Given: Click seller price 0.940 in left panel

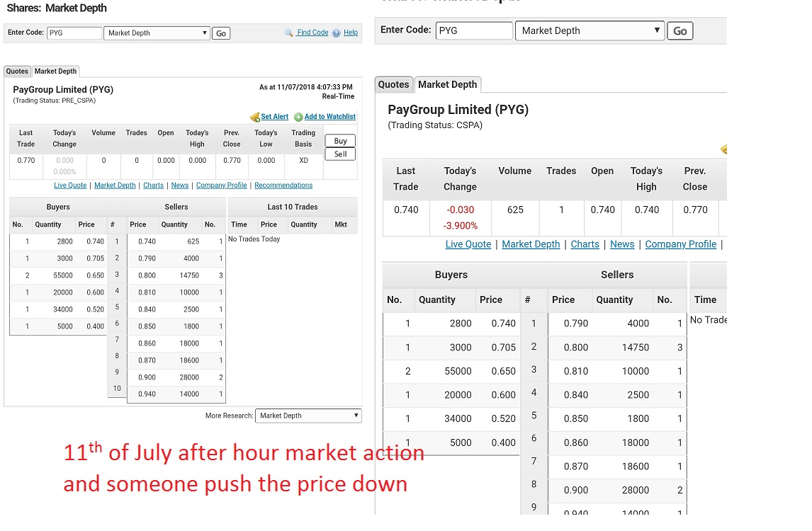Looking at the screenshot, I should pos(147,394).
